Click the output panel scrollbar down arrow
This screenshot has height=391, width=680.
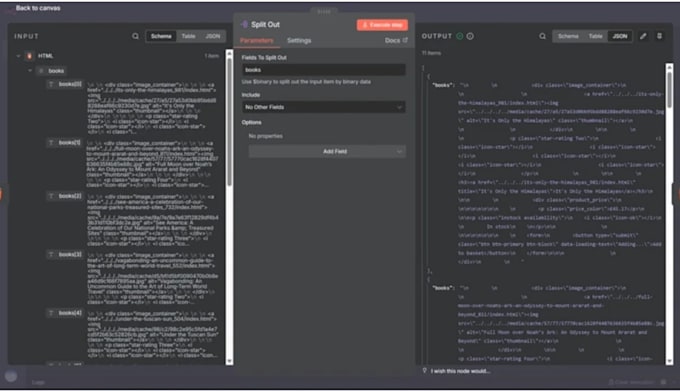[670, 361]
